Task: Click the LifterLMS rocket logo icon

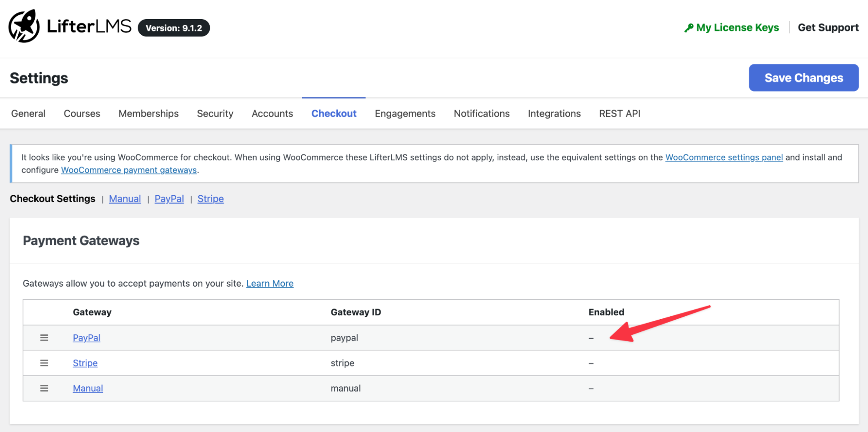Action: pyautogui.click(x=24, y=26)
